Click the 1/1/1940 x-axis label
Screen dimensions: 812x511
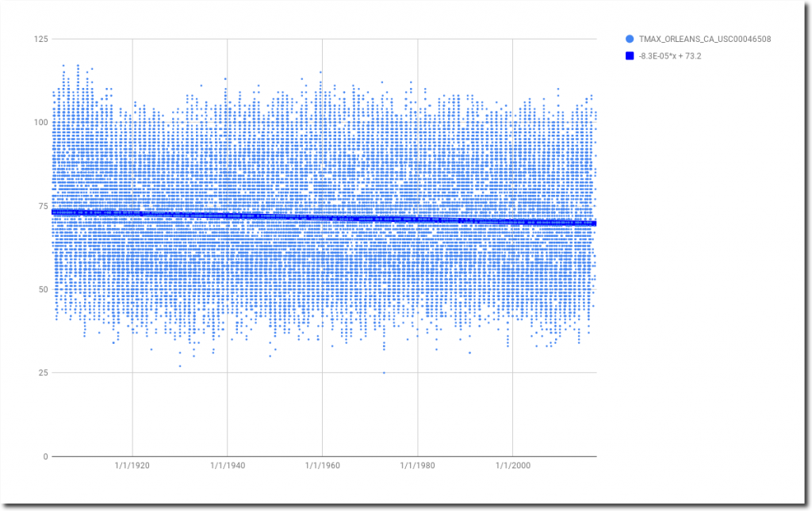coord(227,467)
